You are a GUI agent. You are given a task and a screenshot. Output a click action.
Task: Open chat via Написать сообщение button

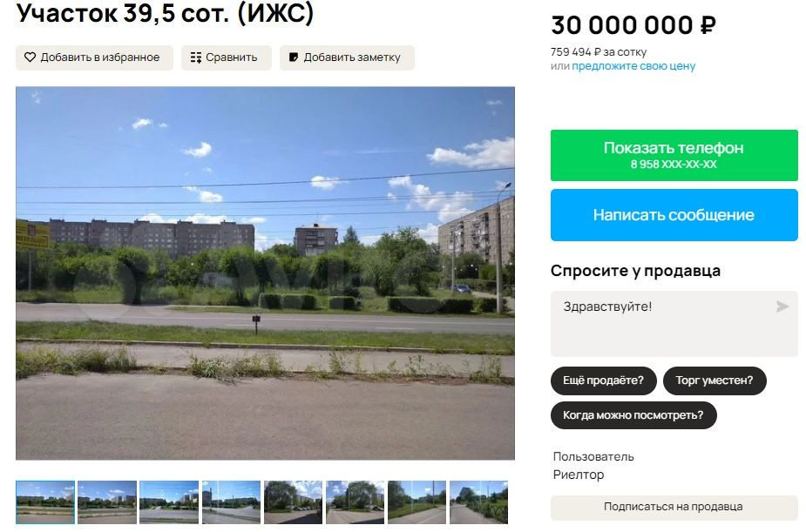pos(674,215)
